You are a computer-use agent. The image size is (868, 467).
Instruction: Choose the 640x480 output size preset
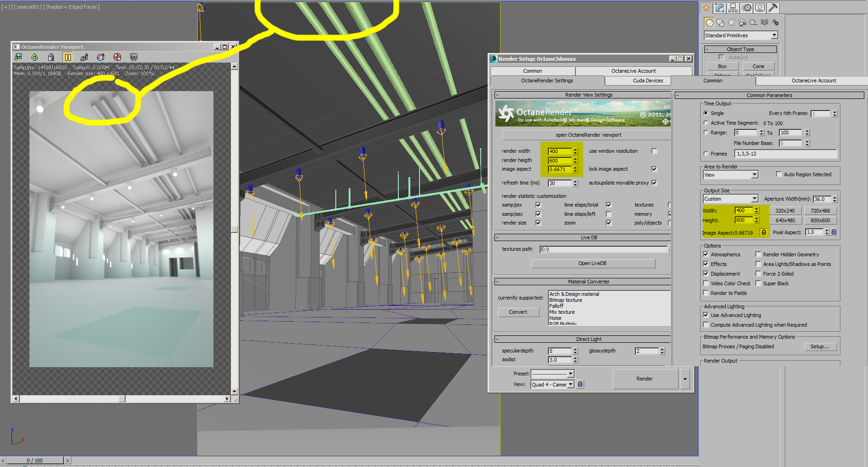click(785, 220)
